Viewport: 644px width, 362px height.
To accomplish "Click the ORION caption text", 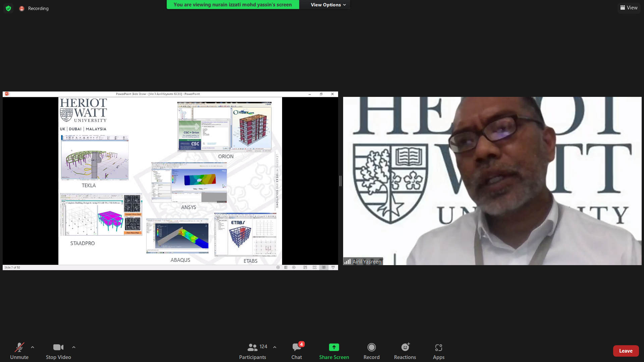I will click(x=226, y=157).
